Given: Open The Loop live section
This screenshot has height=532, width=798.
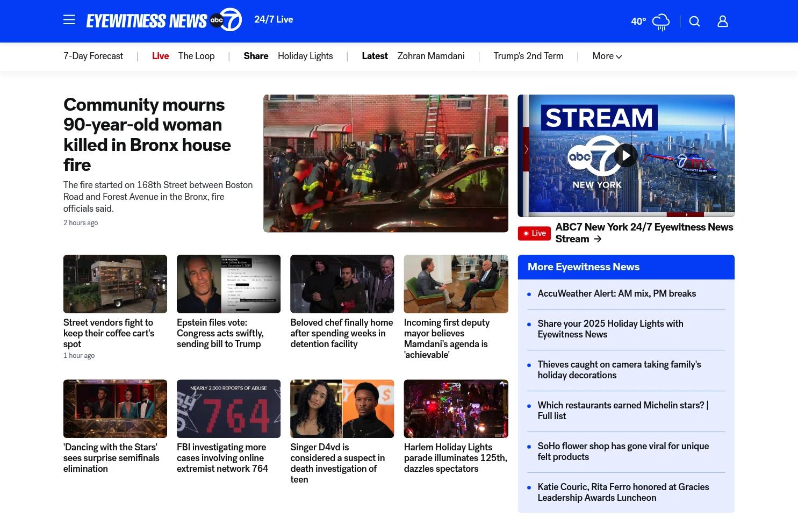Looking at the screenshot, I should click(x=196, y=56).
